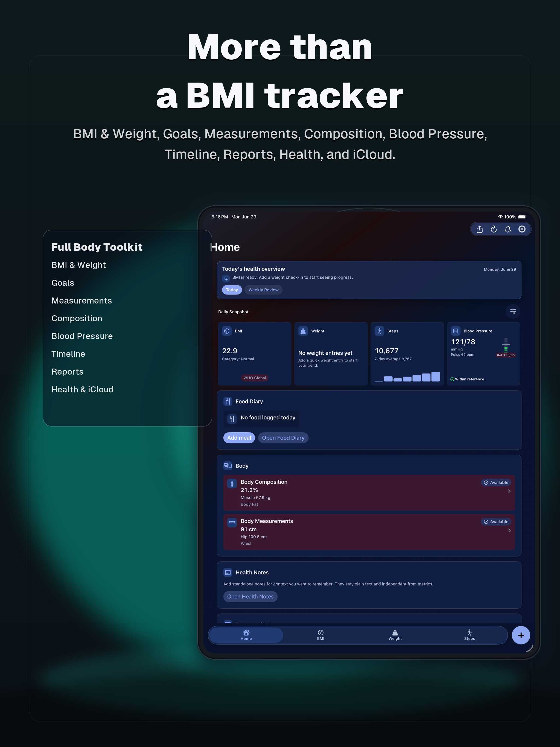The width and height of the screenshot is (560, 747).
Task: Tap Timeline in the Full Body Toolkit list
Action: 68,354
